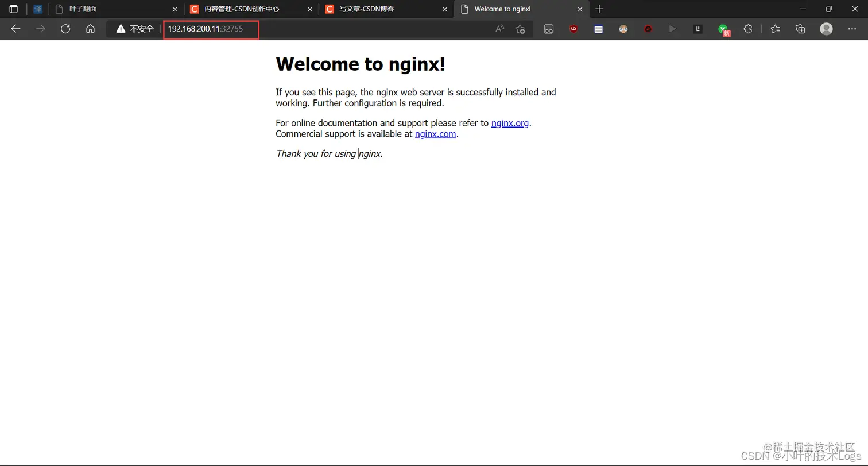The height and width of the screenshot is (466, 868).
Task: Open the goggles-shaped extension icon
Action: pos(549,29)
